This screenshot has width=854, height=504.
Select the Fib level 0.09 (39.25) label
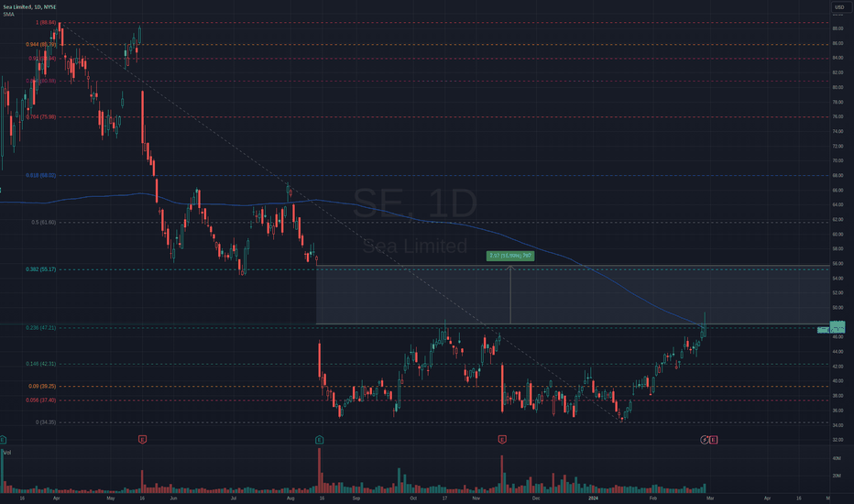(42, 386)
